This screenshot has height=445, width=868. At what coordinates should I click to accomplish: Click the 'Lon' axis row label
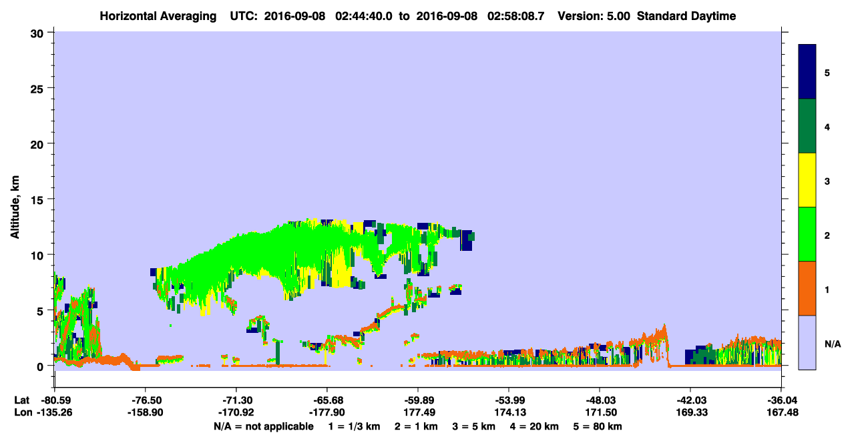pyautogui.click(x=23, y=412)
